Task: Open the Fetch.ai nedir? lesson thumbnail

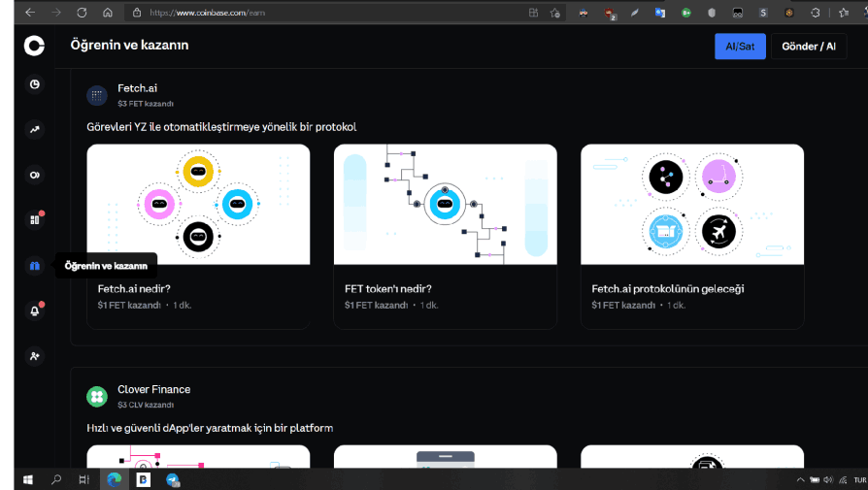Action: pos(198,204)
